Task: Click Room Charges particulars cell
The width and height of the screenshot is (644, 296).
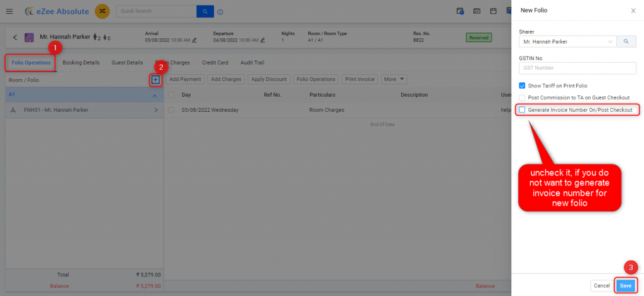Action: tap(326, 110)
